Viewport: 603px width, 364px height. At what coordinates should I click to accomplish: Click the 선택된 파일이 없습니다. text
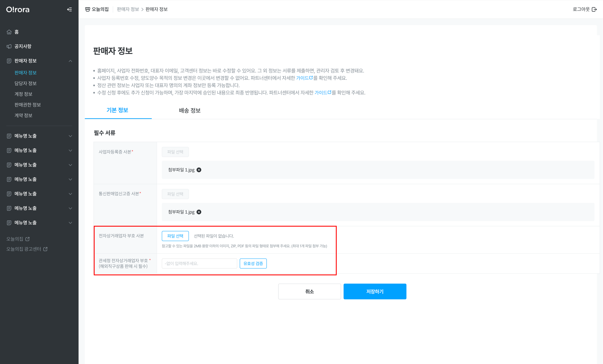[214, 236]
